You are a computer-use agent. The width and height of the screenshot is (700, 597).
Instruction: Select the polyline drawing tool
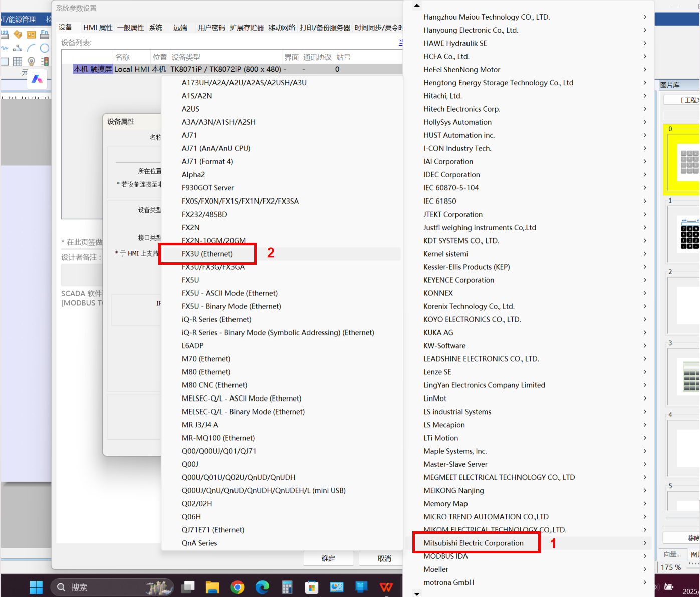[18, 48]
